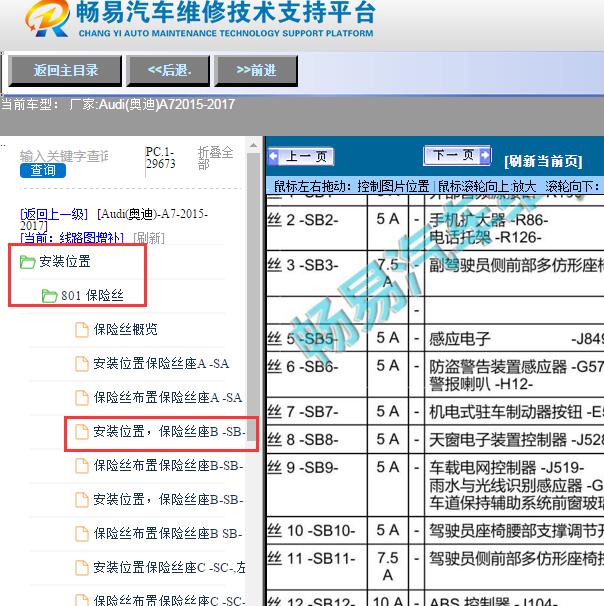
Task: Click document icon beside 保险丝布置保险丝座B-SB-
Action: tap(82, 466)
